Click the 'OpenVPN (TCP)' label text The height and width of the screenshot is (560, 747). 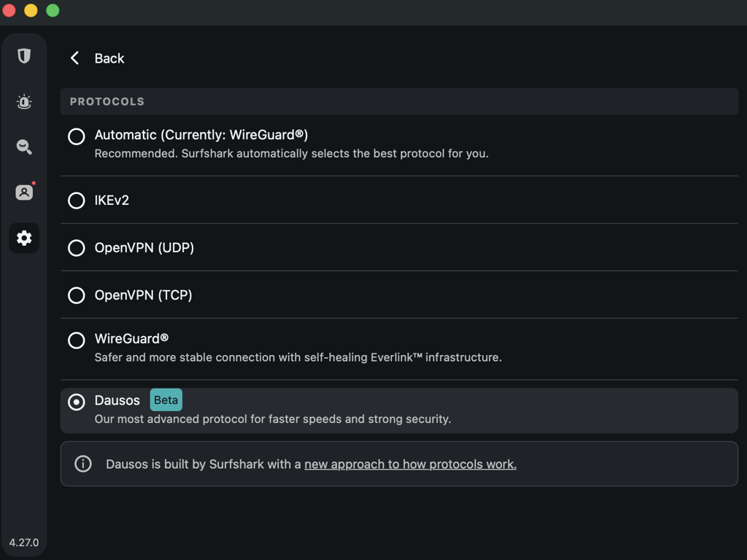(x=143, y=295)
